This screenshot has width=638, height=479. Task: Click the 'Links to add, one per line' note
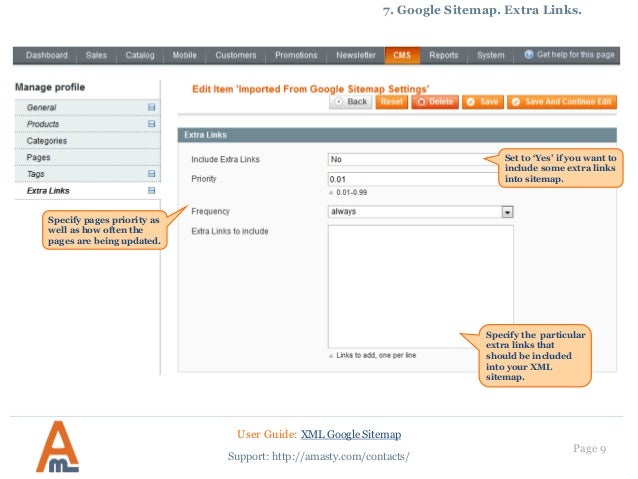376,355
